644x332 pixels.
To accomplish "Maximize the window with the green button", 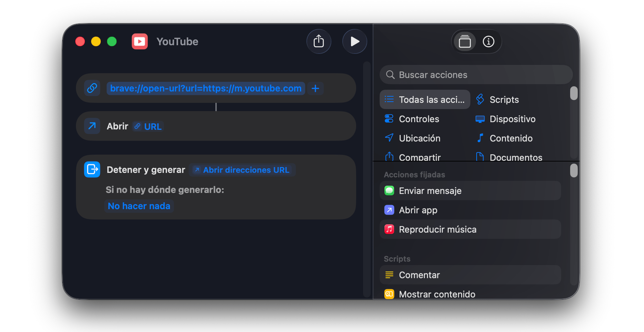I will coord(112,41).
